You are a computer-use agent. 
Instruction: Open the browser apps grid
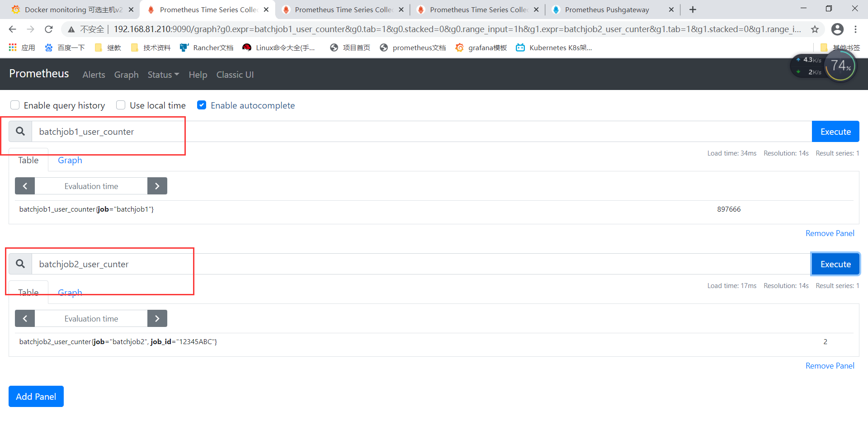pyautogui.click(x=12, y=47)
